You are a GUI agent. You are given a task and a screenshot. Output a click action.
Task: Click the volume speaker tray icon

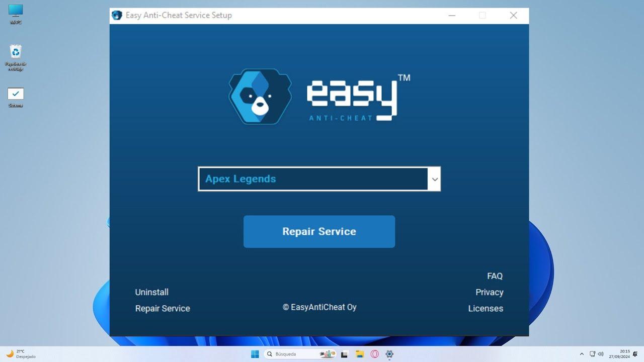(x=600, y=354)
